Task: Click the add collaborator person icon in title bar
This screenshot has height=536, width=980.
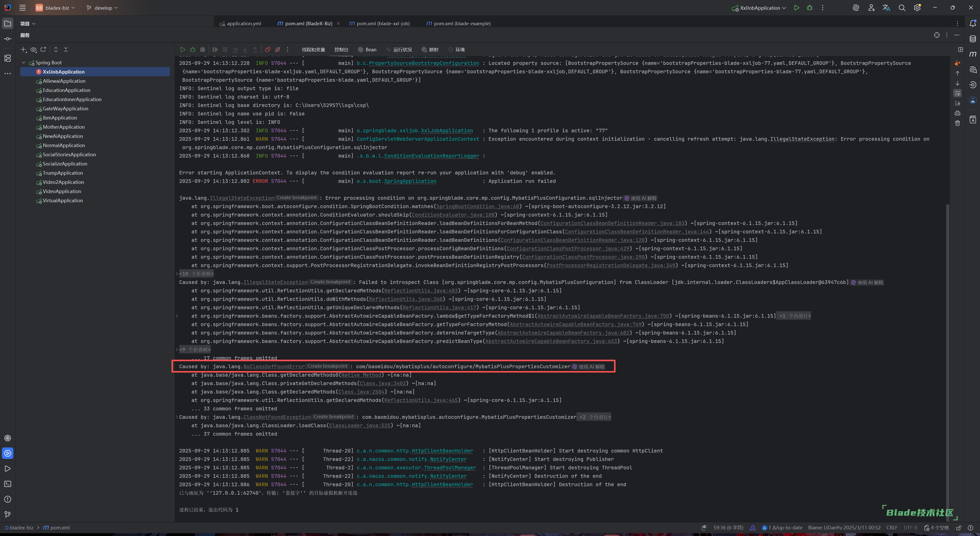Action: (871, 8)
